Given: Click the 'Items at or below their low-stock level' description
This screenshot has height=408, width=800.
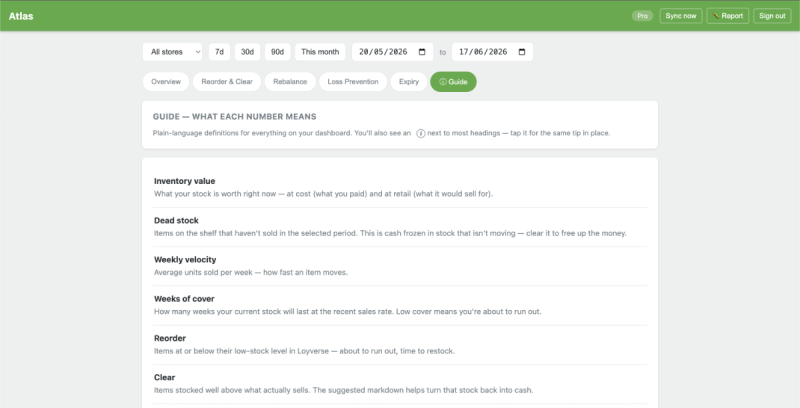Looking at the screenshot, I should (304, 351).
